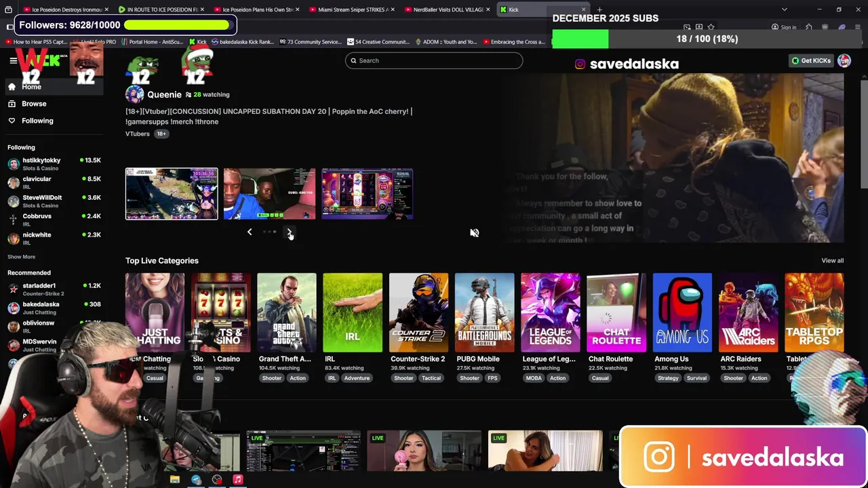Screen dimensions: 868x488
Task: Open the 73 Community Service bookmark
Action: pos(311,42)
